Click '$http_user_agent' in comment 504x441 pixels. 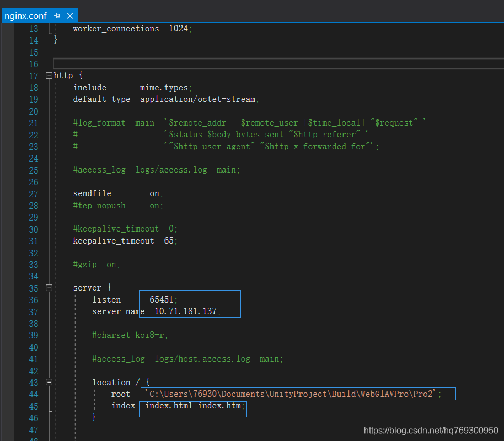pos(212,147)
